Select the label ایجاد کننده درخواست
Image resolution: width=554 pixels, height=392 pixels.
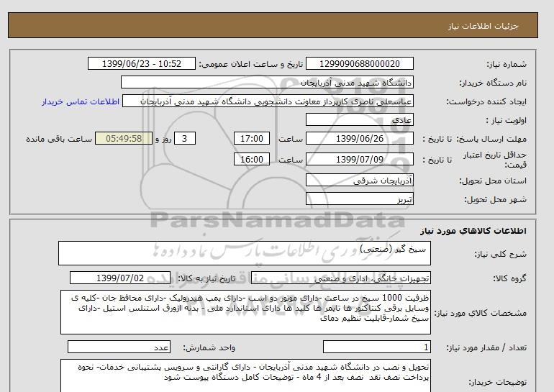tap(486, 101)
